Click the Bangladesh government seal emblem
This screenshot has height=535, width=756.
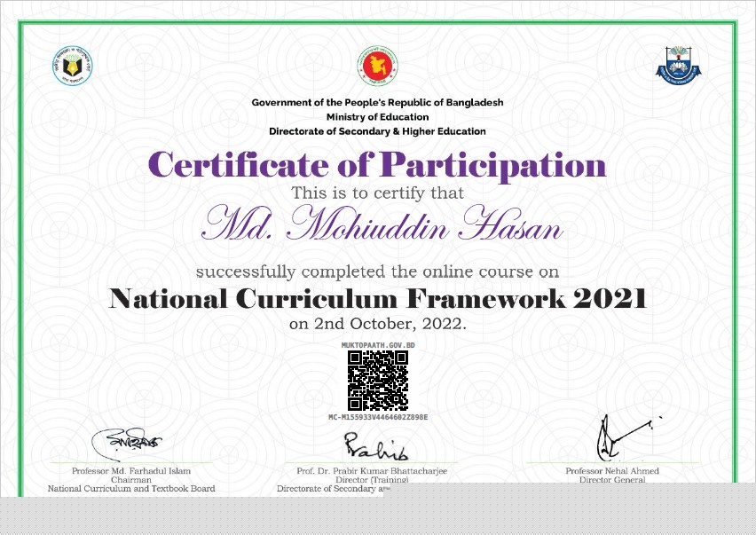pos(377,66)
